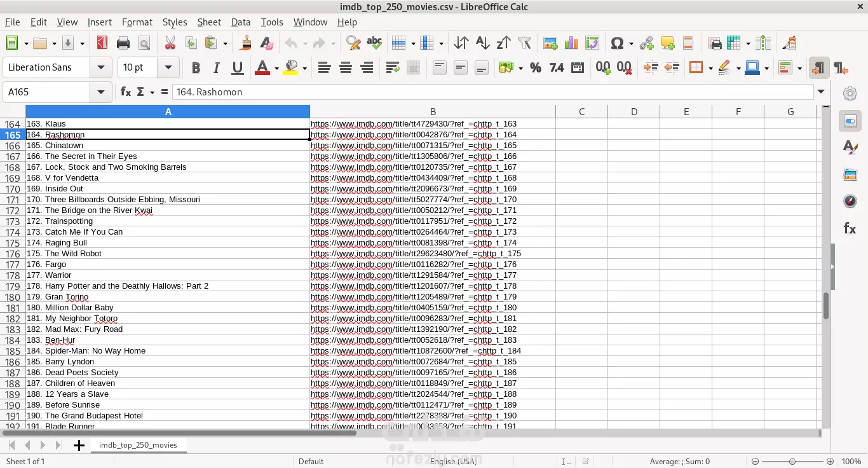
Task: Click the Print icon
Action: pos(123,43)
